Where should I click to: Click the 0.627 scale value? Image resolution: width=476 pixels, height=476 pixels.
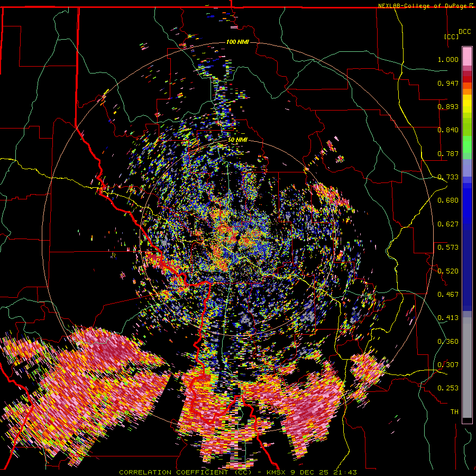click(x=448, y=224)
